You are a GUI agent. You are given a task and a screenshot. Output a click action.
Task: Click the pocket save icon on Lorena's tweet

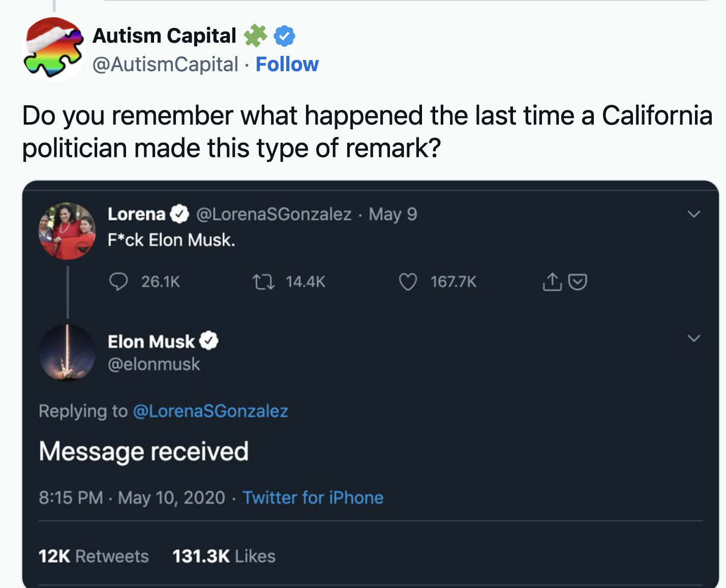click(578, 281)
